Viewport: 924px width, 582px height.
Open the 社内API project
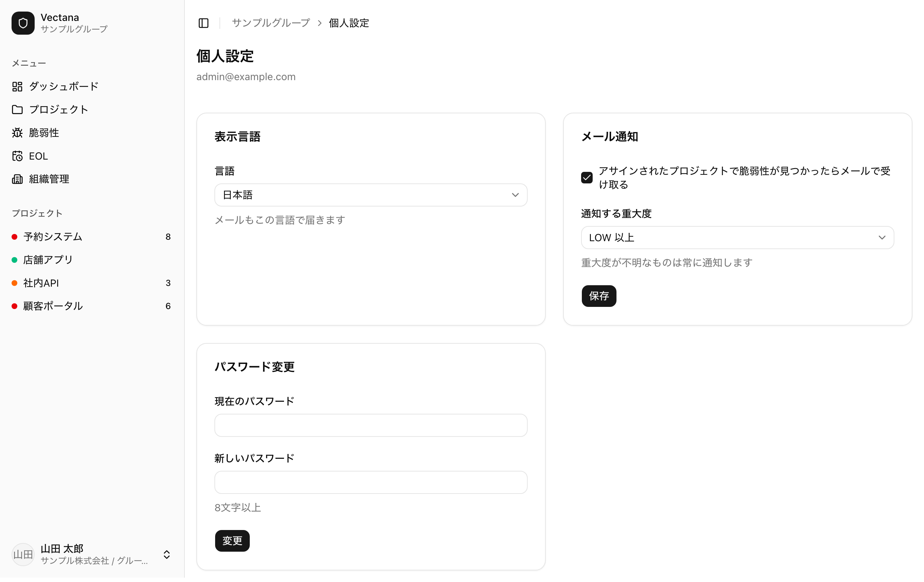pyautogui.click(x=92, y=283)
